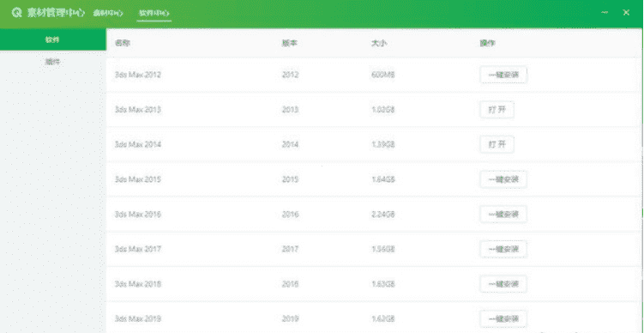
Task: Switch to the 素材中心 tab
Action: point(108,13)
